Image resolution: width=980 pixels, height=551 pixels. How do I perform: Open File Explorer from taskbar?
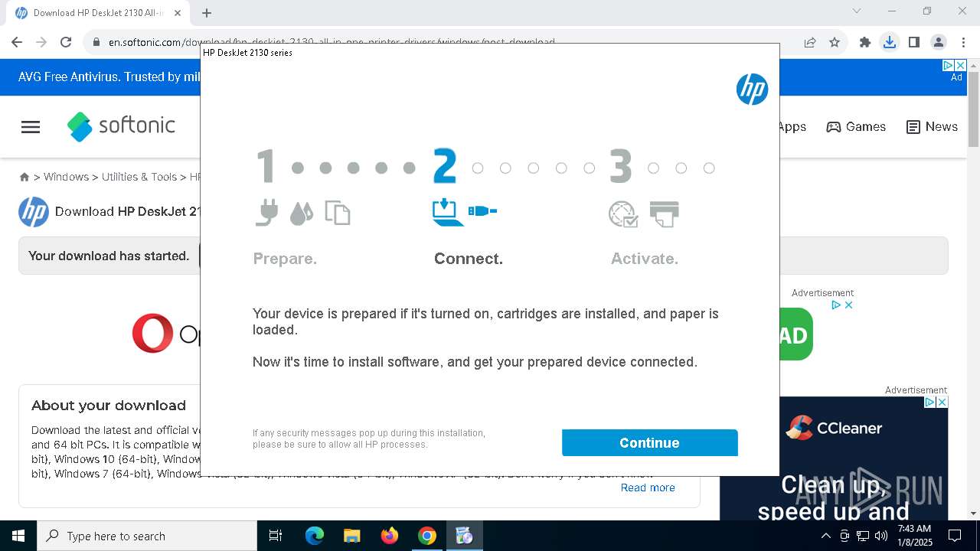click(x=351, y=536)
